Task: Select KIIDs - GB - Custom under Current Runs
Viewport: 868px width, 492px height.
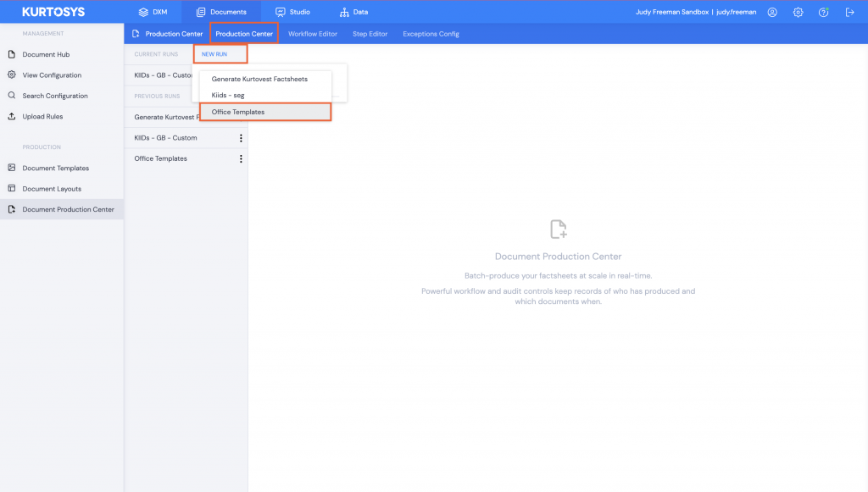Action: pos(163,75)
